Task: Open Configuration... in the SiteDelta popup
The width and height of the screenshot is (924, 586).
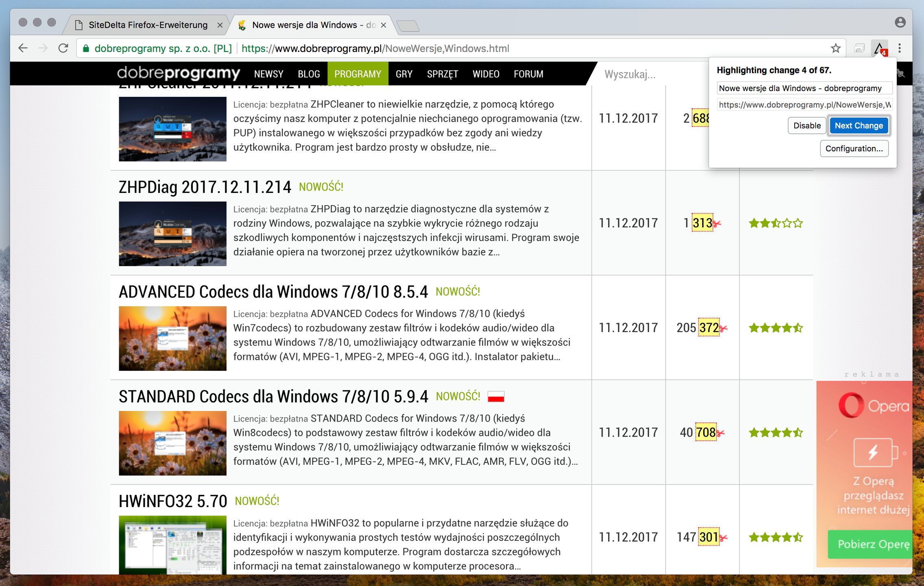Action: click(x=854, y=149)
